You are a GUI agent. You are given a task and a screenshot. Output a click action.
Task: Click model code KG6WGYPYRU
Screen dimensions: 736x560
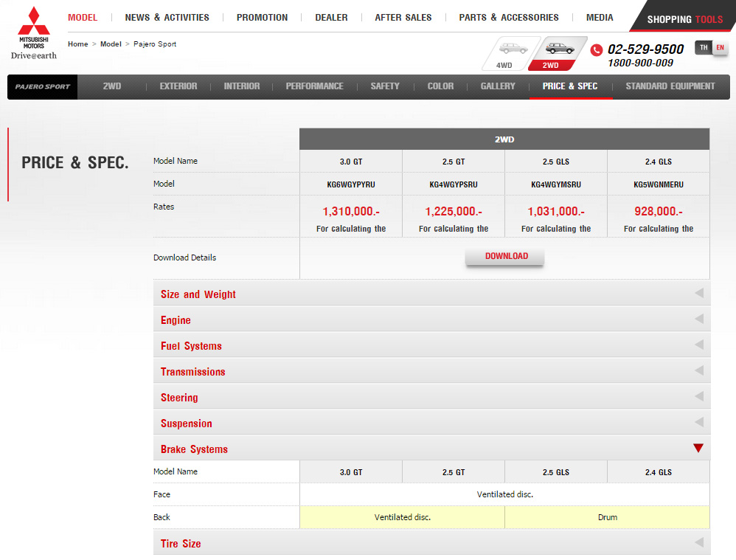coord(351,184)
